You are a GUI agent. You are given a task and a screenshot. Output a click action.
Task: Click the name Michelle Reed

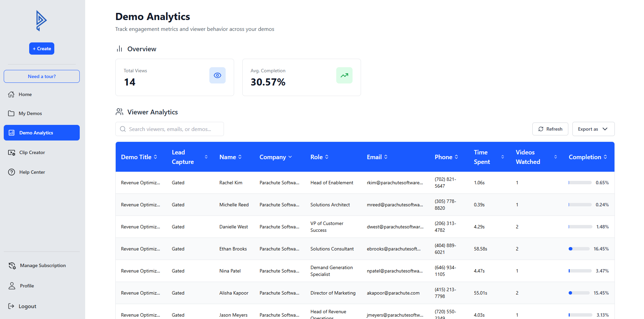(234, 205)
